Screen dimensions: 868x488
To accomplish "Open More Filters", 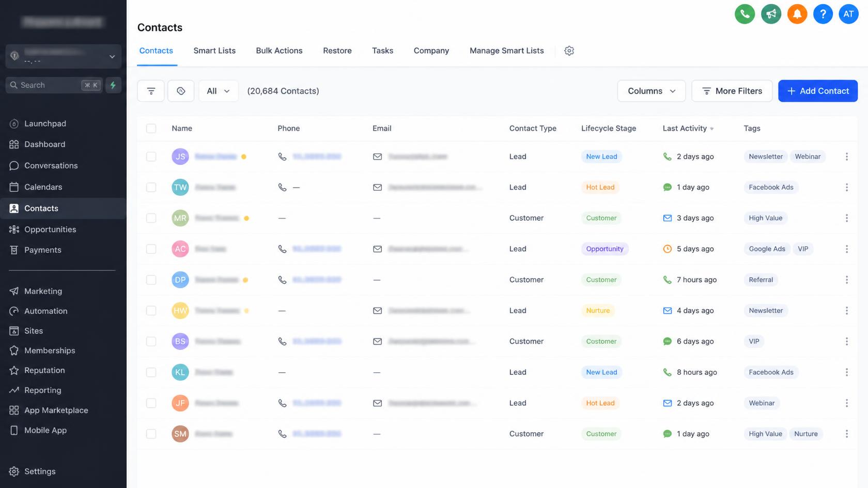I will (x=732, y=91).
